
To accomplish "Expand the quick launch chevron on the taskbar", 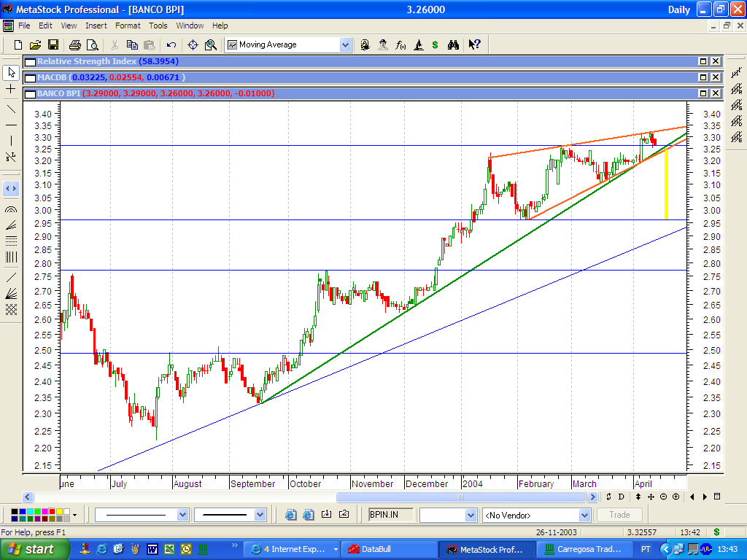I will click(x=234, y=545).
